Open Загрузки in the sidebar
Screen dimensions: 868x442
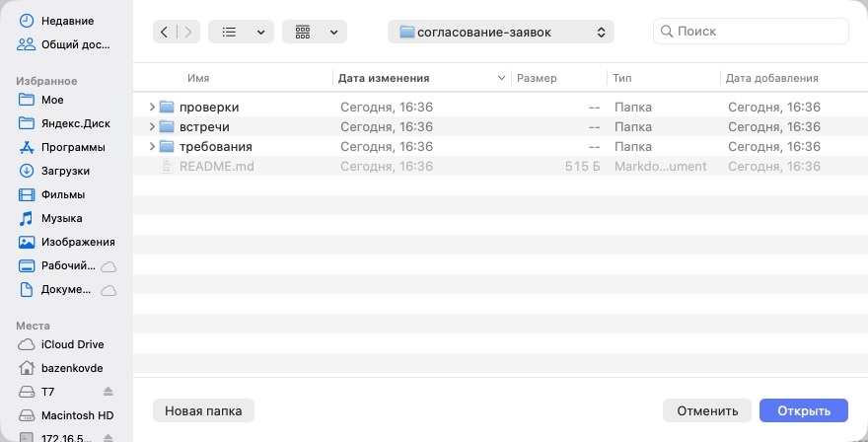(x=64, y=171)
